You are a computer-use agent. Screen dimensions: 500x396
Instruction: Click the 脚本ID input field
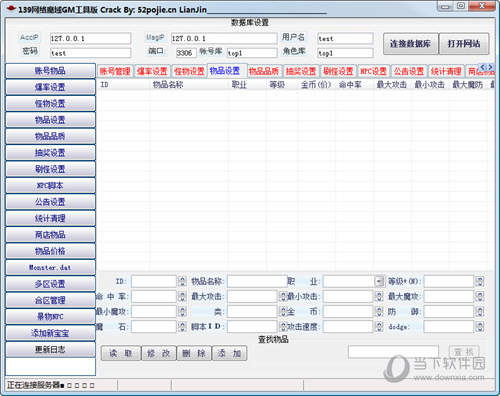252,327
